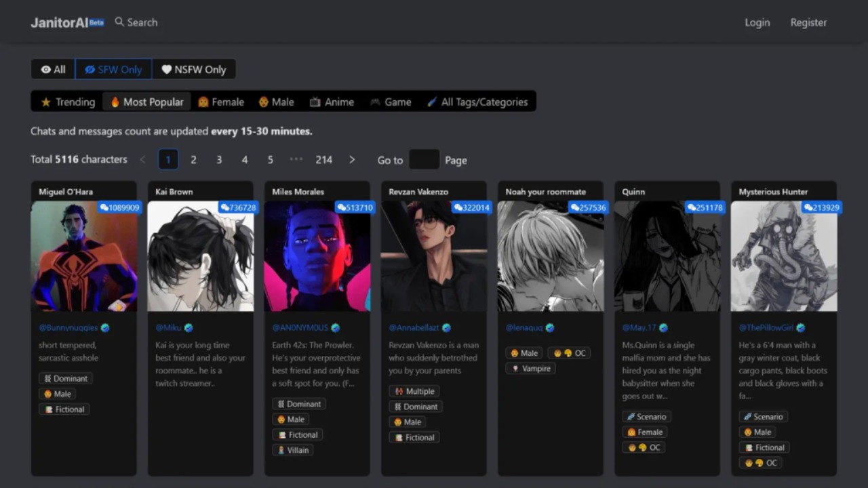The image size is (868, 488).
Task: Jump to last page 214
Action: (x=323, y=160)
